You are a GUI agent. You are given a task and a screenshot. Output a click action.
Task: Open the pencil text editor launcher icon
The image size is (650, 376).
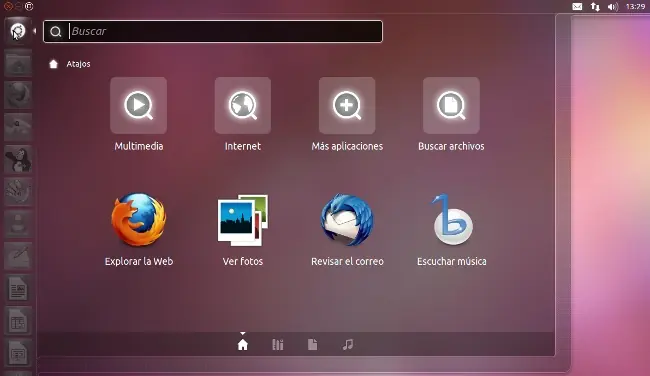[x=18, y=256]
